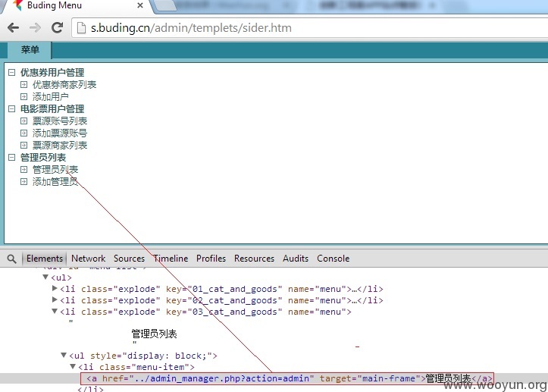
Task: Open 优惠券商家列表 link
Action: pos(64,85)
